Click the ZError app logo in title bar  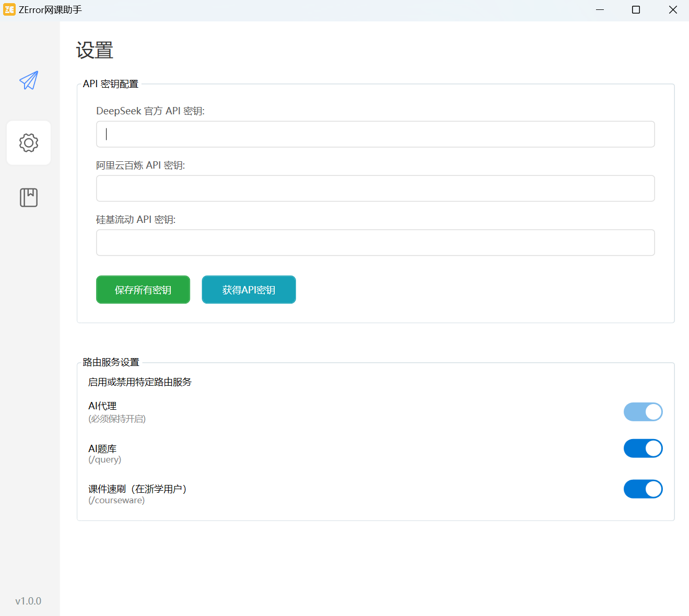[x=9, y=9]
